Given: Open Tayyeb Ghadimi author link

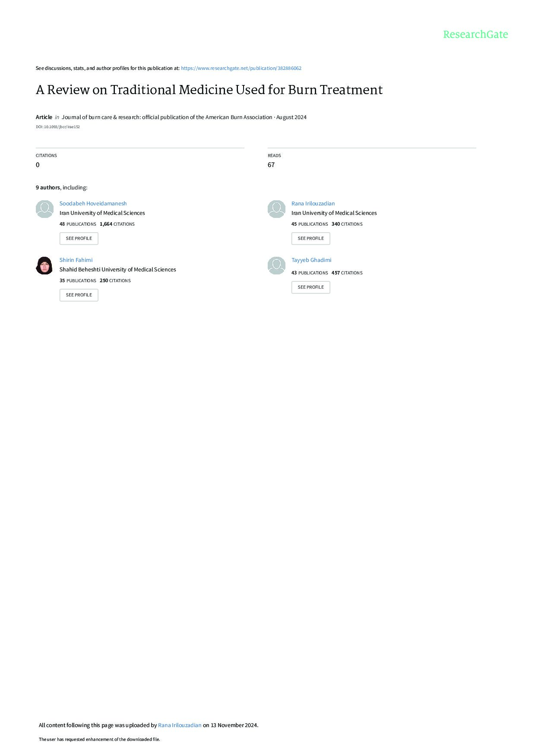Looking at the screenshot, I should 311,260.
